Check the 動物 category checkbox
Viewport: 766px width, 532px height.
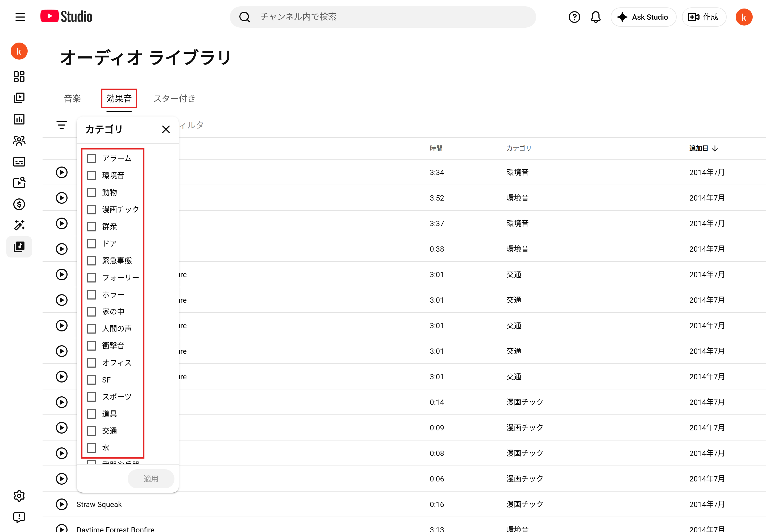click(x=91, y=192)
